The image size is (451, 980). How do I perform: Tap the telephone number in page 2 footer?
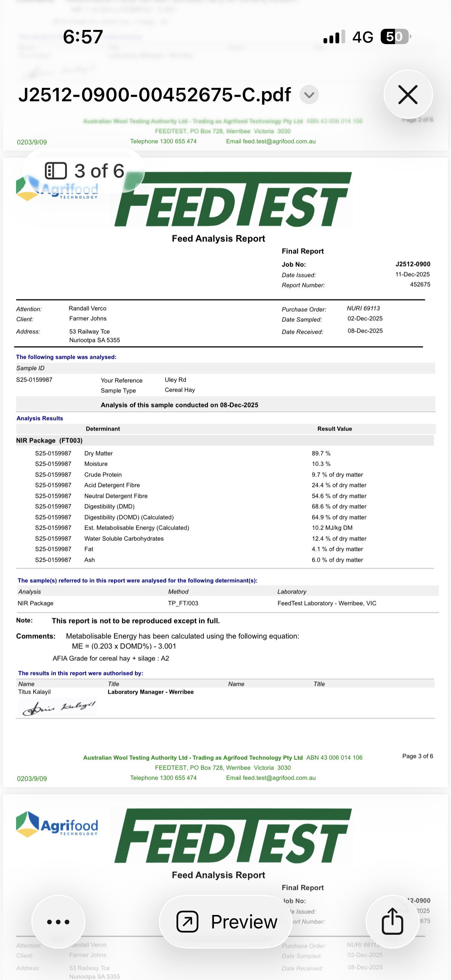163,141
